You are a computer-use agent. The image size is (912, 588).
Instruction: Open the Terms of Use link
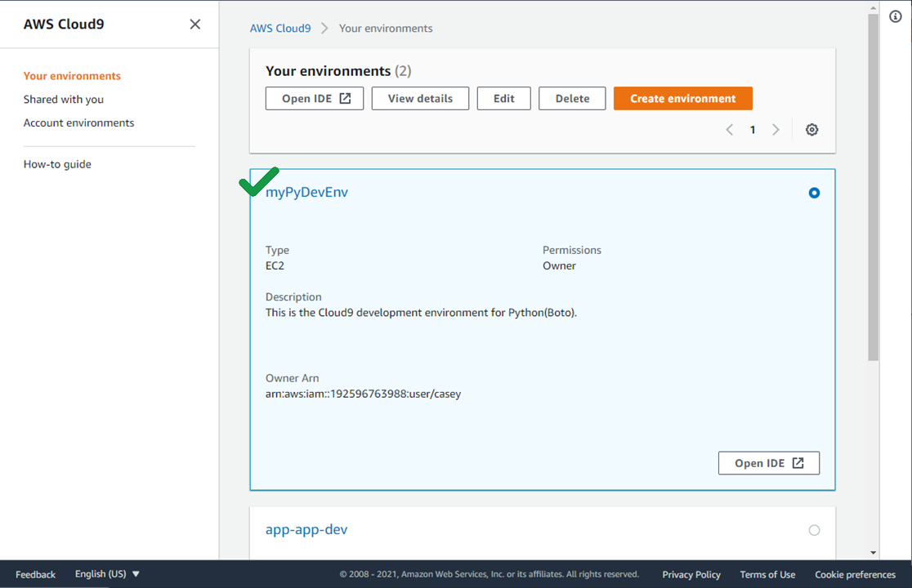(x=767, y=575)
